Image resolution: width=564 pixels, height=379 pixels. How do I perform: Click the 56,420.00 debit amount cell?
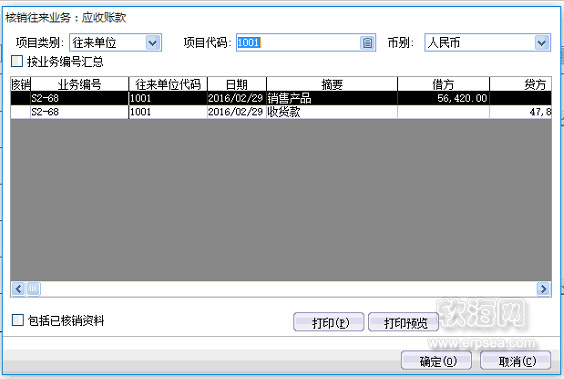pyautogui.click(x=443, y=98)
